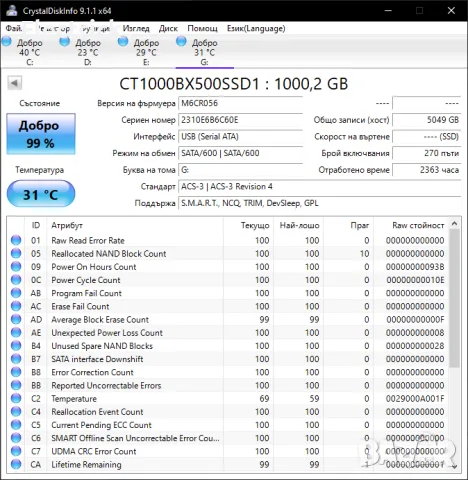Click the blue health orb above drive C:

point(6,42)
